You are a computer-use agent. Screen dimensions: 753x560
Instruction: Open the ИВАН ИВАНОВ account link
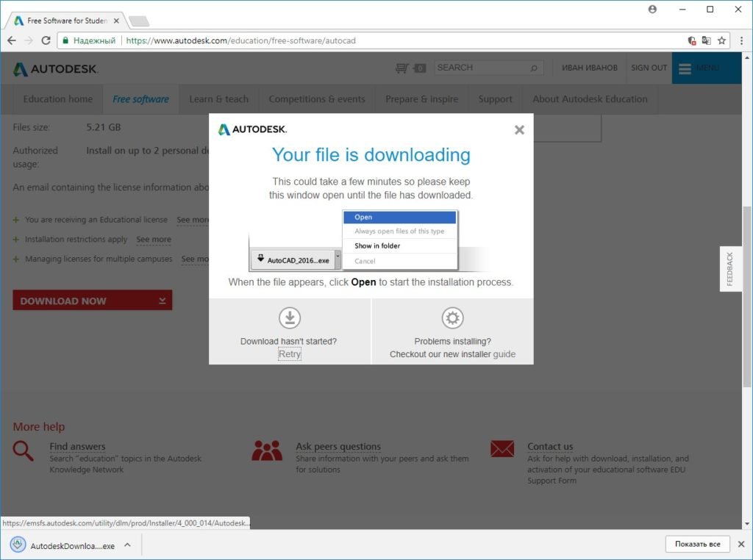pyautogui.click(x=589, y=68)
